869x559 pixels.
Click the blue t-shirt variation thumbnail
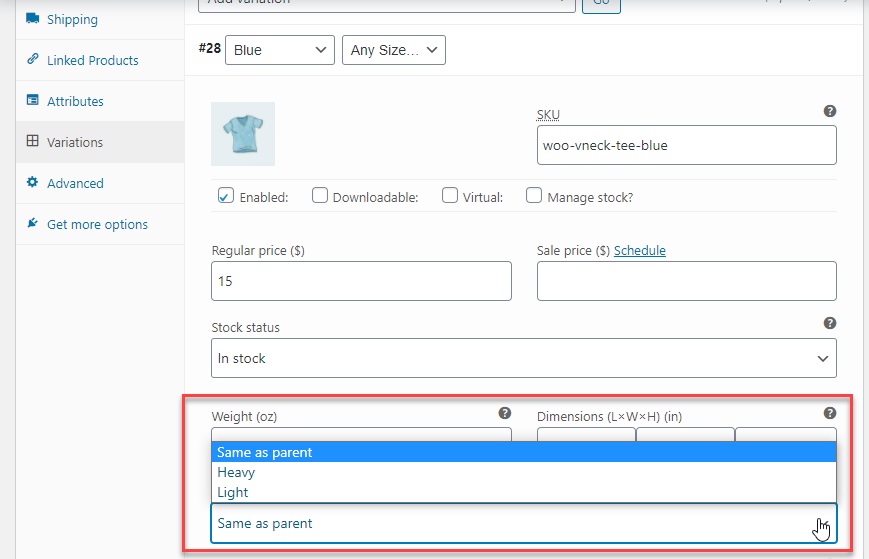(243, 134)
